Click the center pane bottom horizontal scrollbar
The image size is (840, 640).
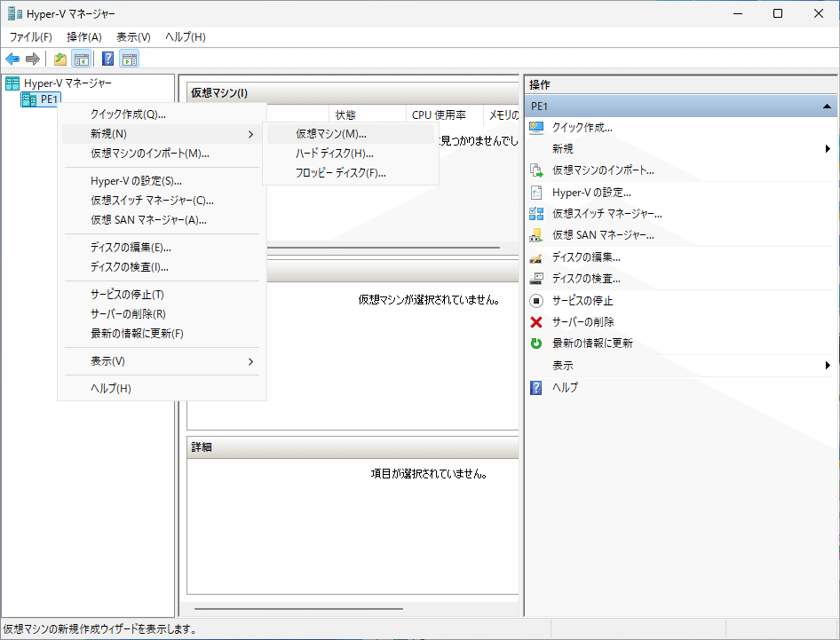pyautogui.click(x=299, y=609)
